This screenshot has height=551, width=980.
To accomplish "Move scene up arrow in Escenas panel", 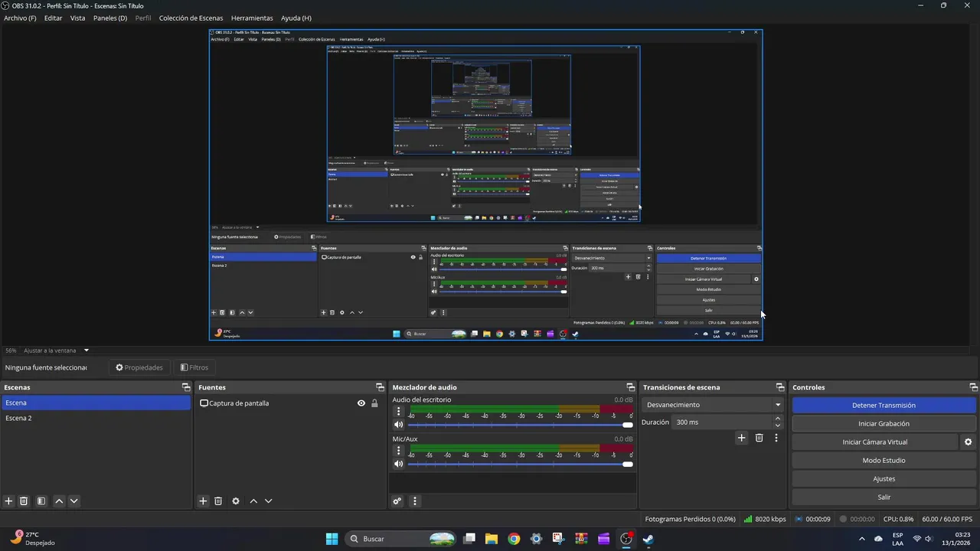I will (x=59, y=501).
